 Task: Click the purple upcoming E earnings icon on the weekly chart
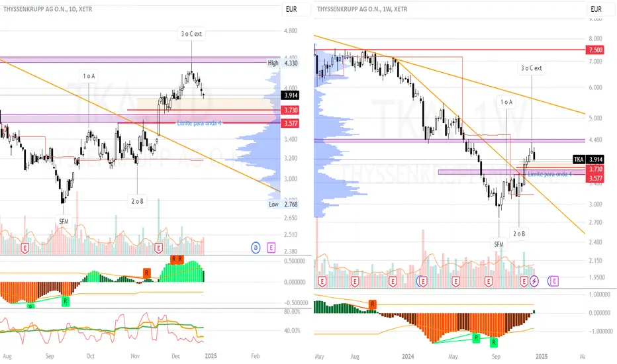(x=554, y=281)
